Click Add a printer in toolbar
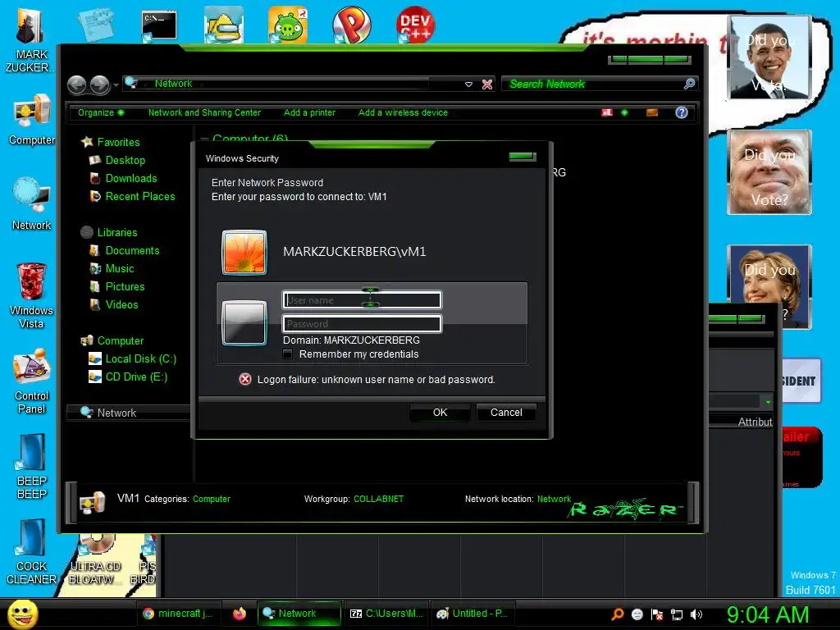The image size is (840, 630). [309, 112]
